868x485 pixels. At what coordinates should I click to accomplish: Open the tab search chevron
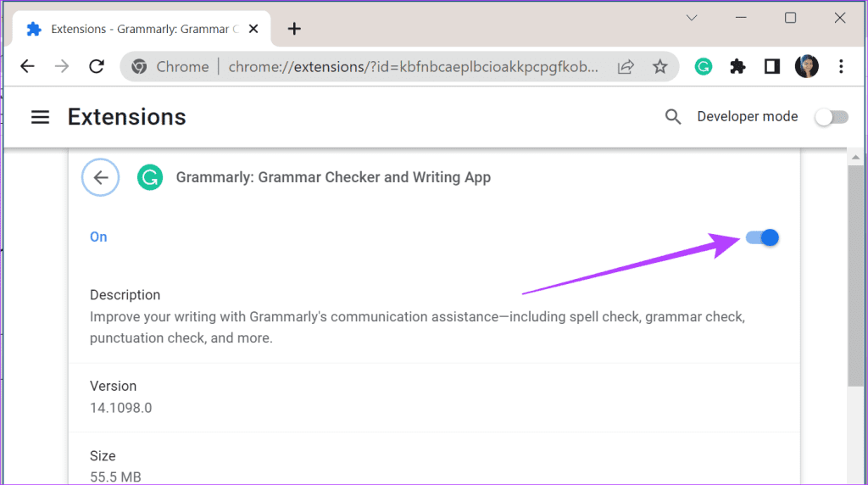pyautogui.click(x=692, y=18)
